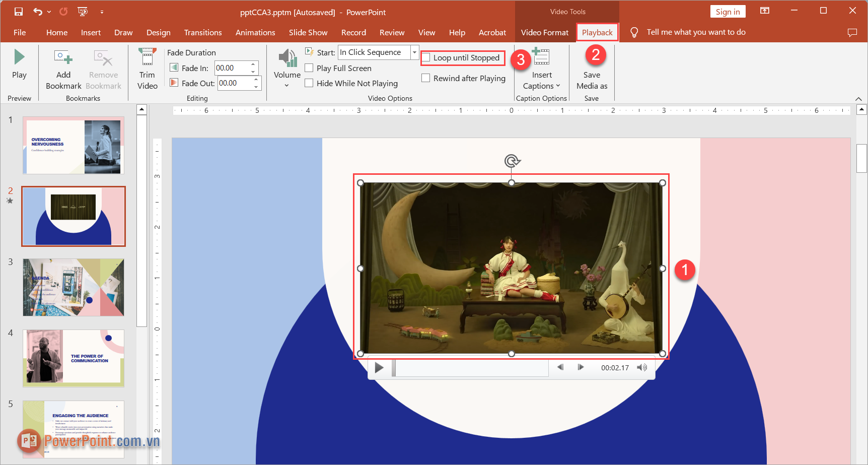This screenshot has height=465, width=868.
Task: Switch to the Home tab
Action: 57,32
